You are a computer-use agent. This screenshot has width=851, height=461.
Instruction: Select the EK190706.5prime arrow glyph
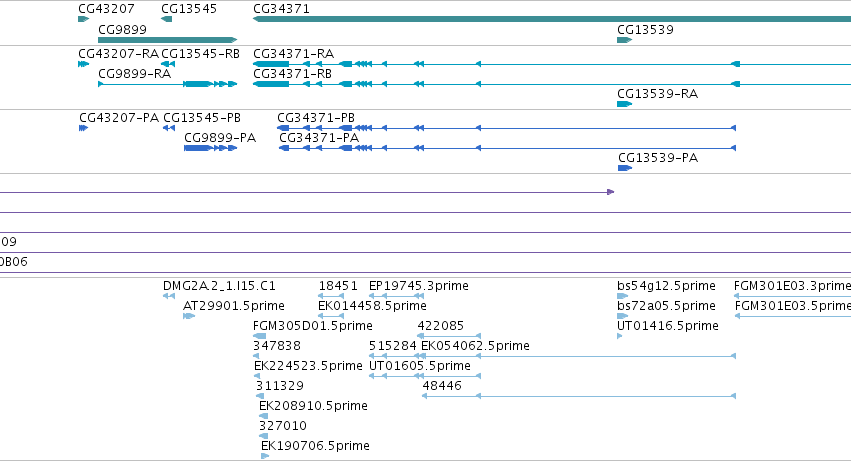(265, 456)
